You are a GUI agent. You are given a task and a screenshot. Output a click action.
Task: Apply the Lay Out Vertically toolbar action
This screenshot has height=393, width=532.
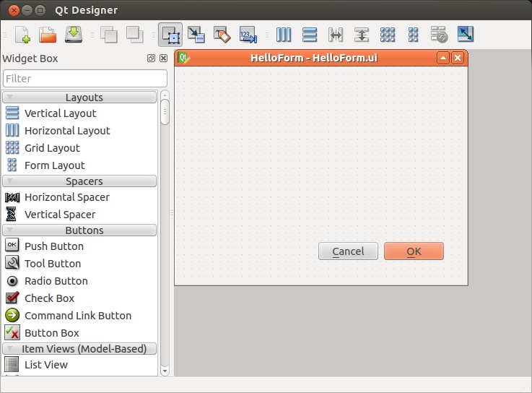tap(310, 35)
